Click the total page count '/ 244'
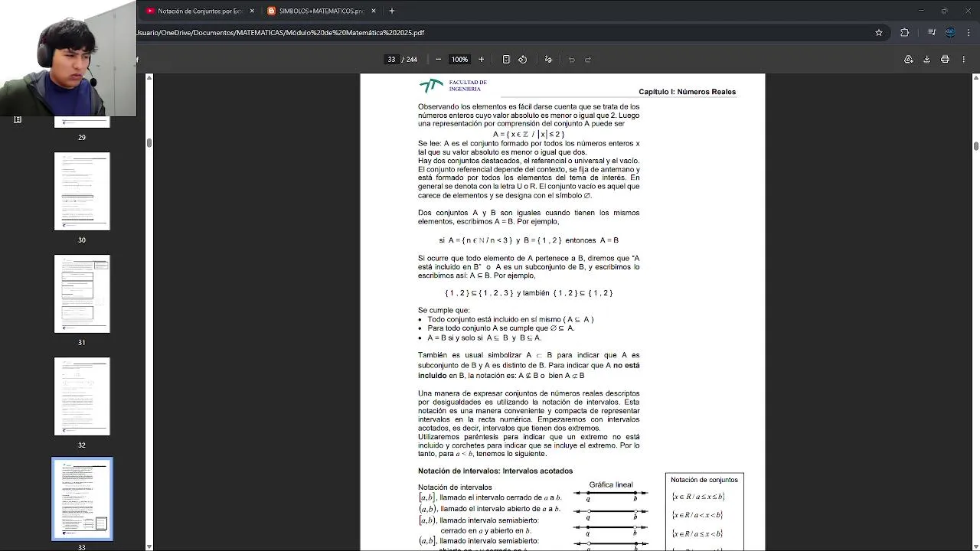980x551 pixels. [410, 60]
